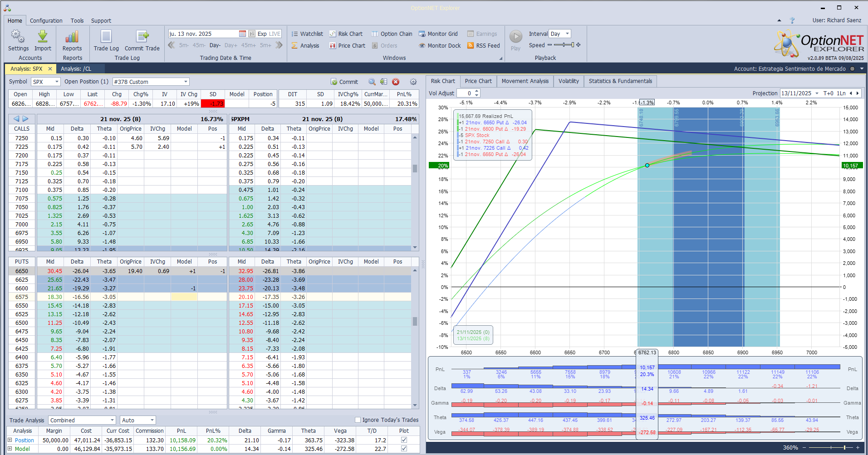Open the Monitor Grid window
The image size is (868, 455).
point(438,34)
